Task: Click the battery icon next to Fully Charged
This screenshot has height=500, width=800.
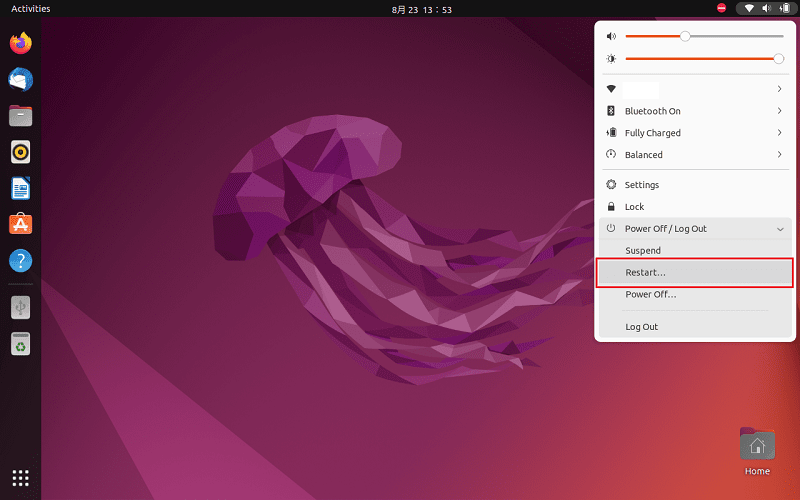Action: (611, 133)
